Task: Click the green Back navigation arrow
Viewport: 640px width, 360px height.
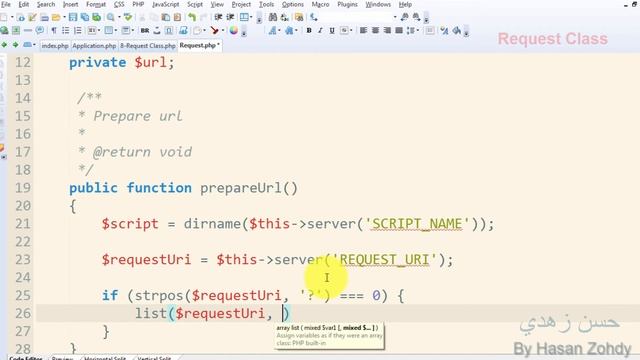Action: (4, 44)
